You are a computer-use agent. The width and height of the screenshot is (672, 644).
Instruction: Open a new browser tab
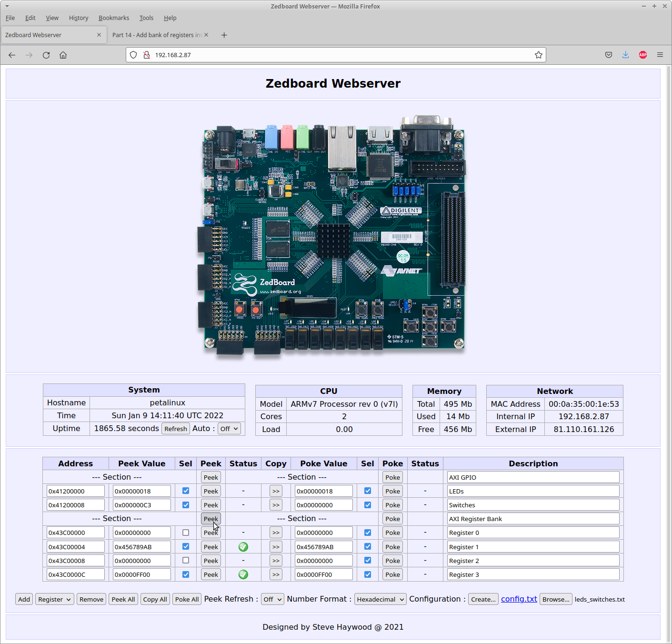224,35
